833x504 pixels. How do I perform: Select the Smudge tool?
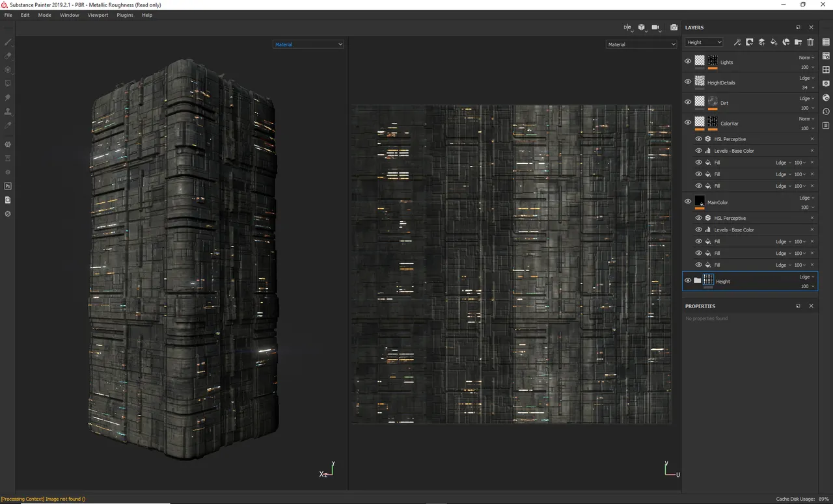[x=8, y=98]
